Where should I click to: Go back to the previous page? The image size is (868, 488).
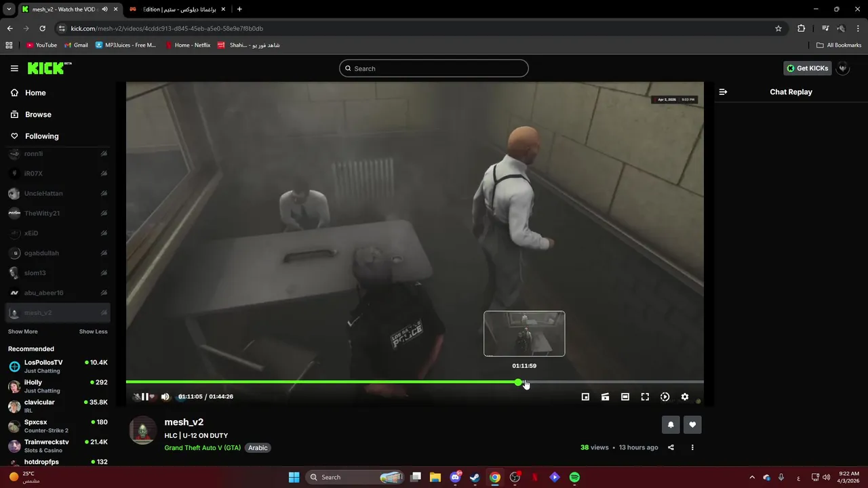click(9, 28)
